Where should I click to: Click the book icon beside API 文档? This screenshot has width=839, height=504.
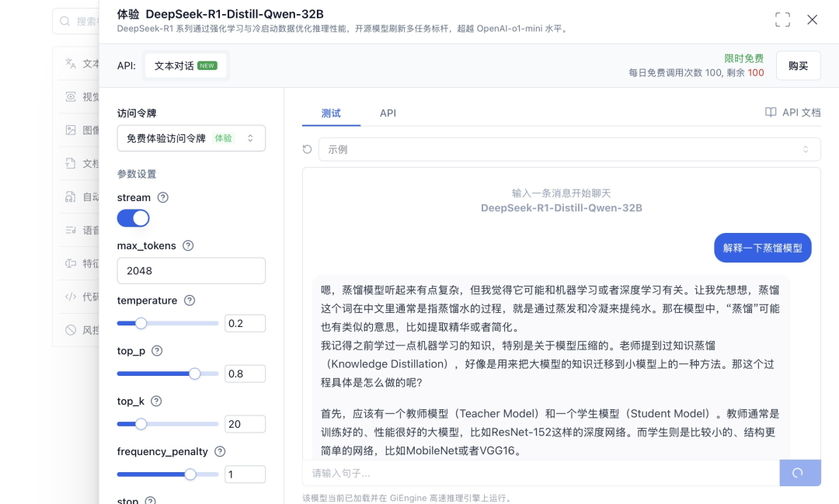(x=771, y=113)
